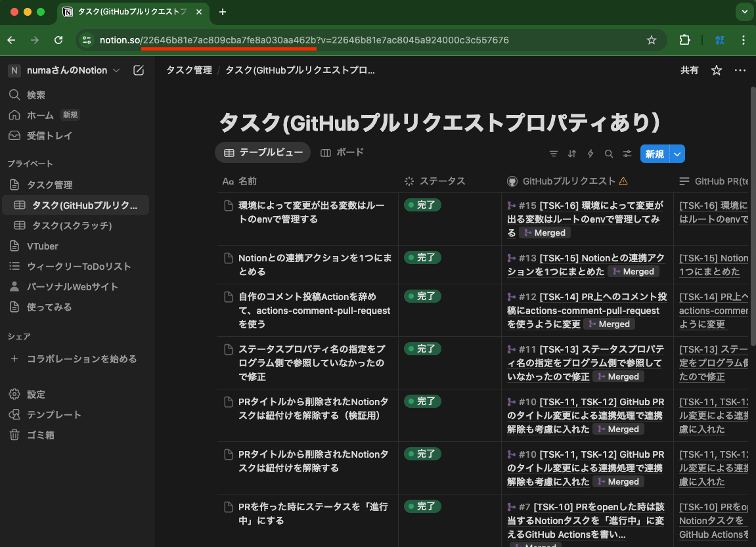This screenshot has height=547, width=756.
Task: Click the database search magnifier icon
Action: [x=609, y=154]
